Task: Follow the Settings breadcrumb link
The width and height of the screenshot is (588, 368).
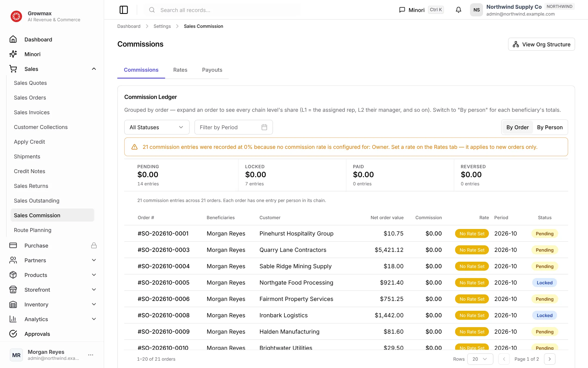Action: pos(162,26)
